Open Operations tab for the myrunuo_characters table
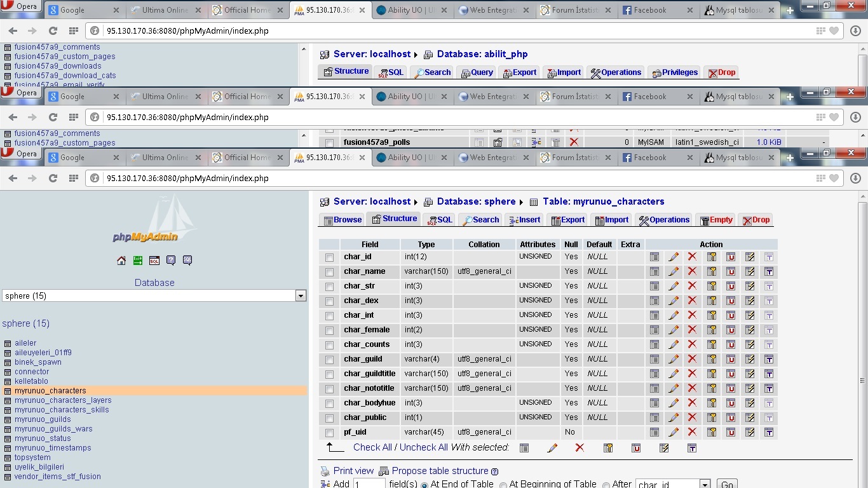 pos(664,220)
